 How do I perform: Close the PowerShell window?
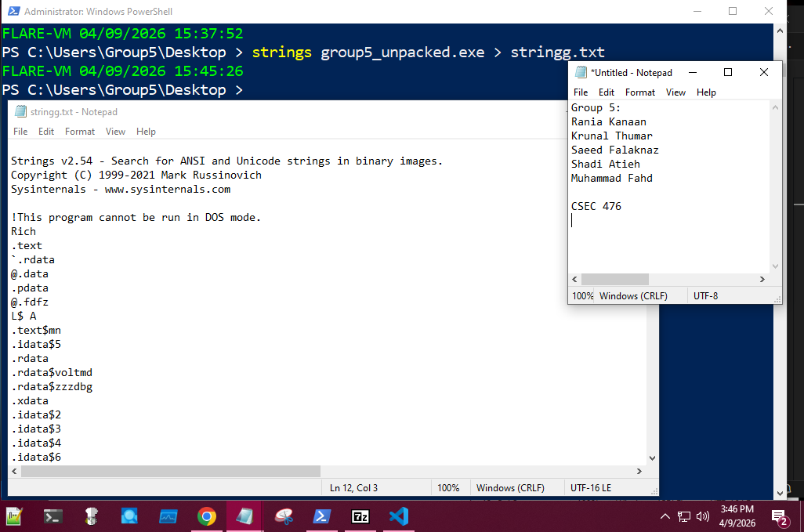tap(769, 11)
